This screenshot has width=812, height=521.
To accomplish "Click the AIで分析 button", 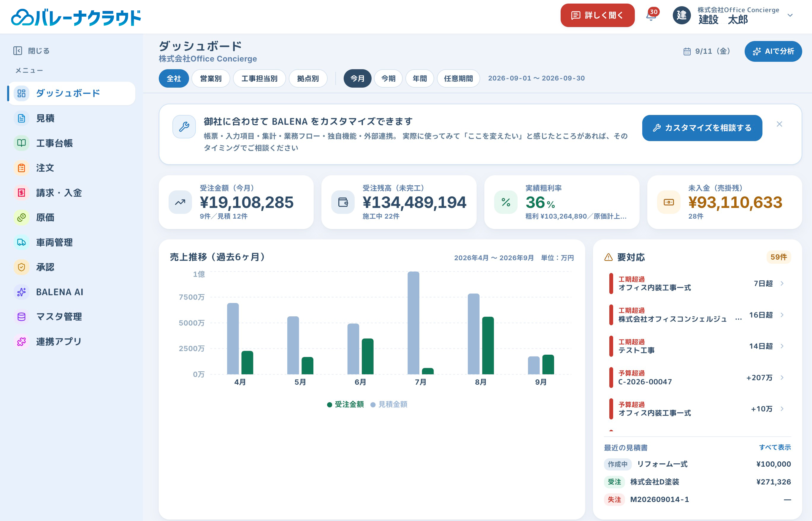I will coord(773,51).
